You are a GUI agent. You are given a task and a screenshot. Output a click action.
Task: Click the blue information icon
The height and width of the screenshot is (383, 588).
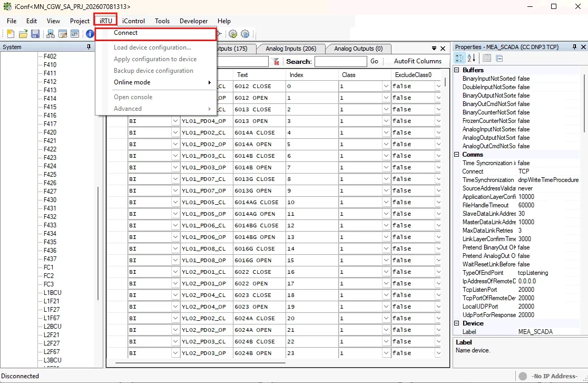(90, 34)
